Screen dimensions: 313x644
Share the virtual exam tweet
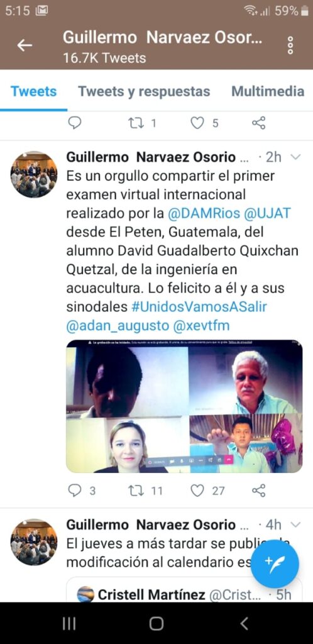[258, 490]
